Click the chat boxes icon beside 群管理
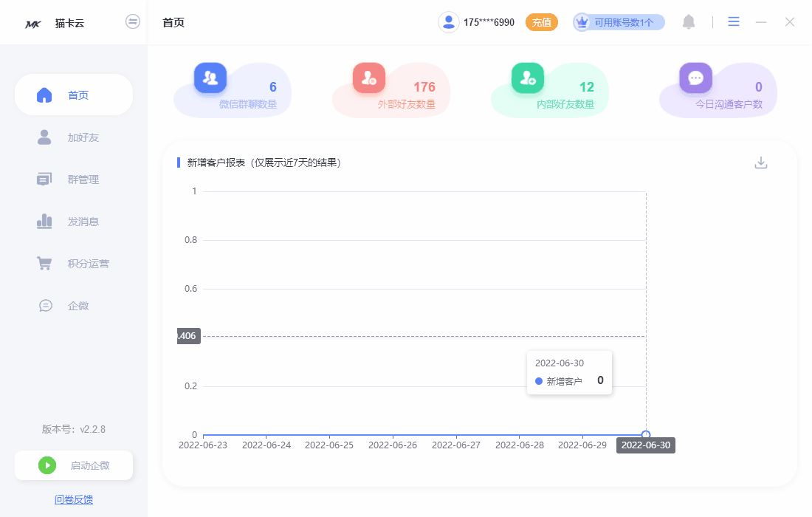Screen dimensions: 812x517 [44, 179]
